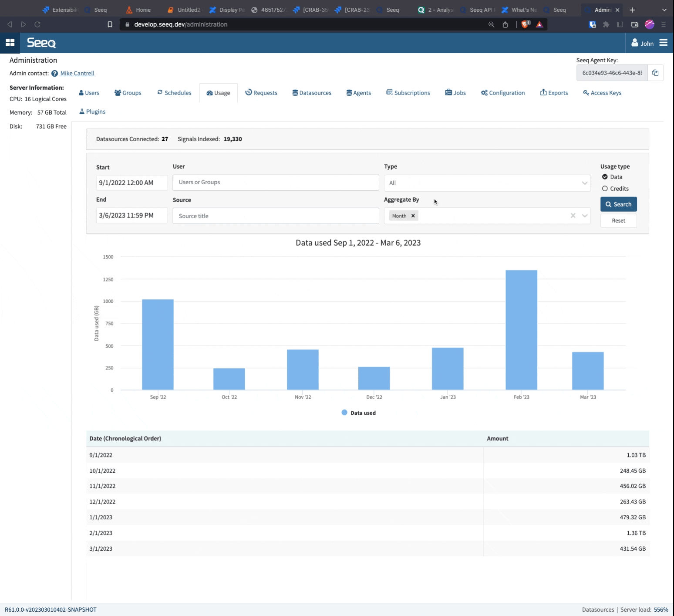
Task: Open the hamburger menu beside John
Action: coord(663,43)
